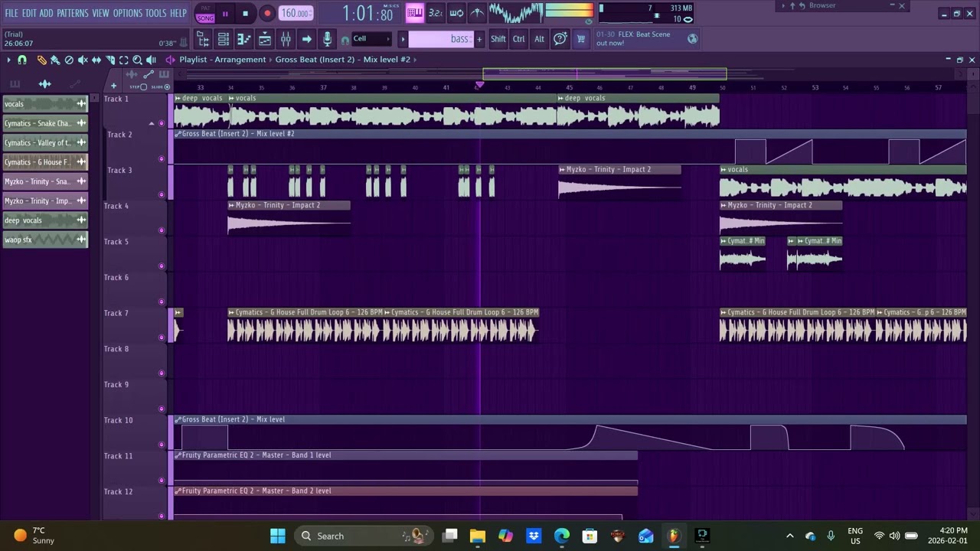
Task: Toggle the STEP edit checkbox
Action: tap(143, 86)
